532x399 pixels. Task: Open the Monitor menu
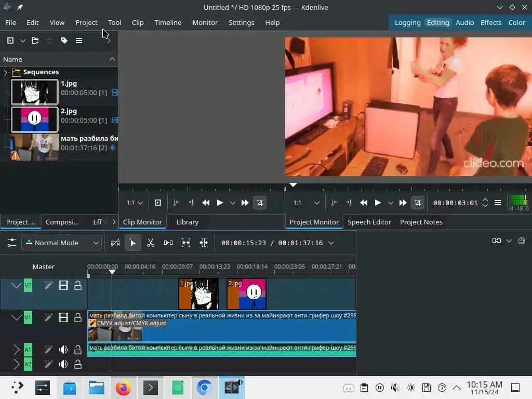[205, 22]
